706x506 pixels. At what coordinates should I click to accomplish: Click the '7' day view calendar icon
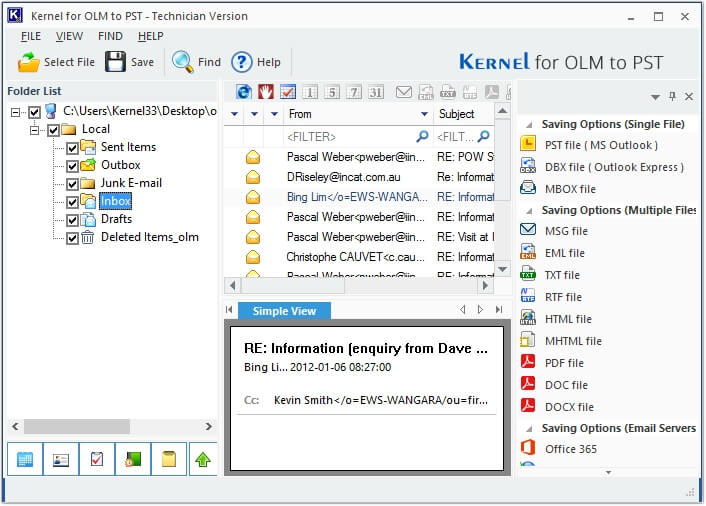[354, 92]
